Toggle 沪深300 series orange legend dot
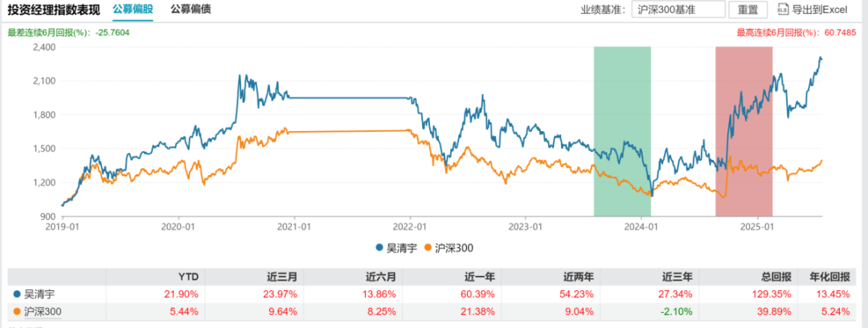868x328 pixels. tap(428, 247)
